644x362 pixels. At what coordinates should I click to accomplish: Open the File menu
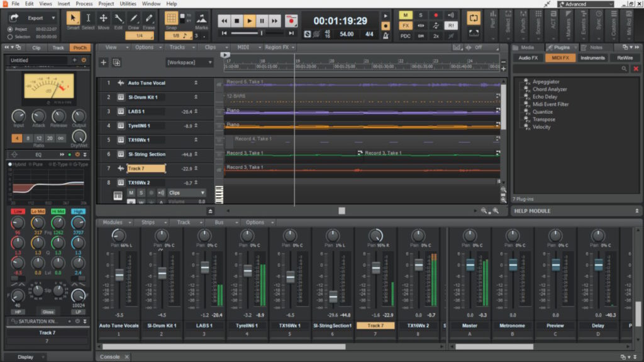(15, 4)
